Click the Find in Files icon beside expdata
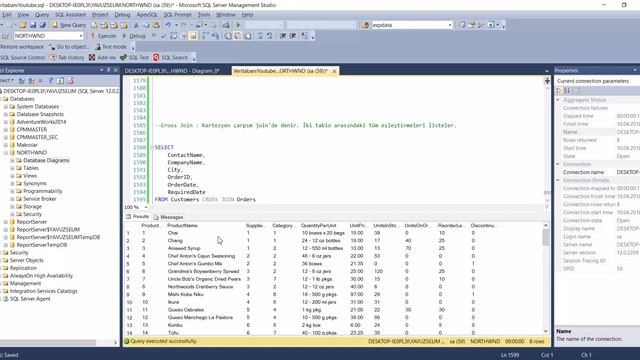 (x=365, y=25)
